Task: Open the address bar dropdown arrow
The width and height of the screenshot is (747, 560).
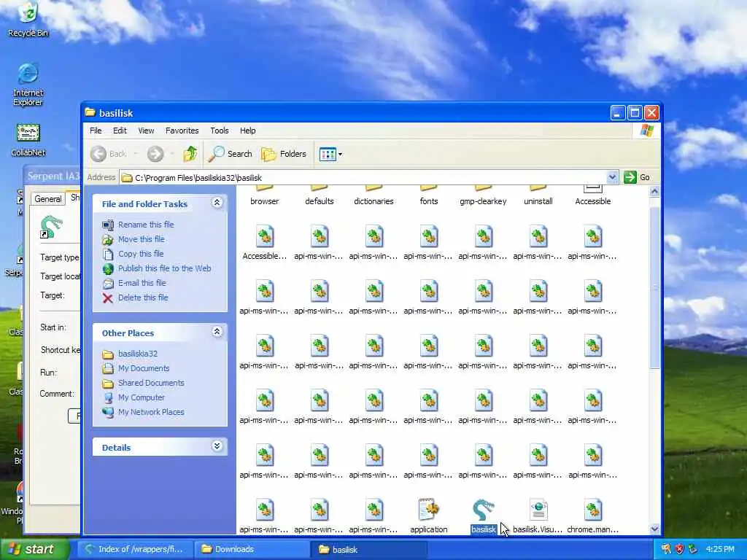Action: [612, 177]
